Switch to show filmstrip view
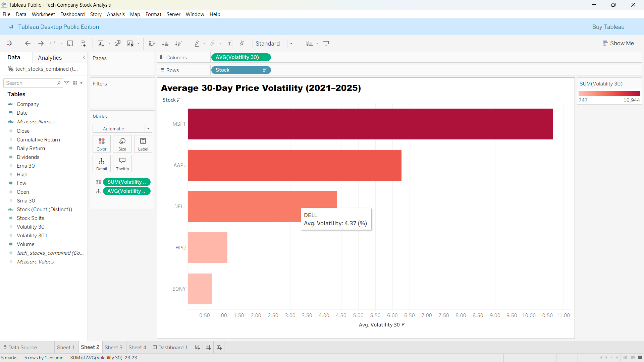 click(x=633, y=358)
